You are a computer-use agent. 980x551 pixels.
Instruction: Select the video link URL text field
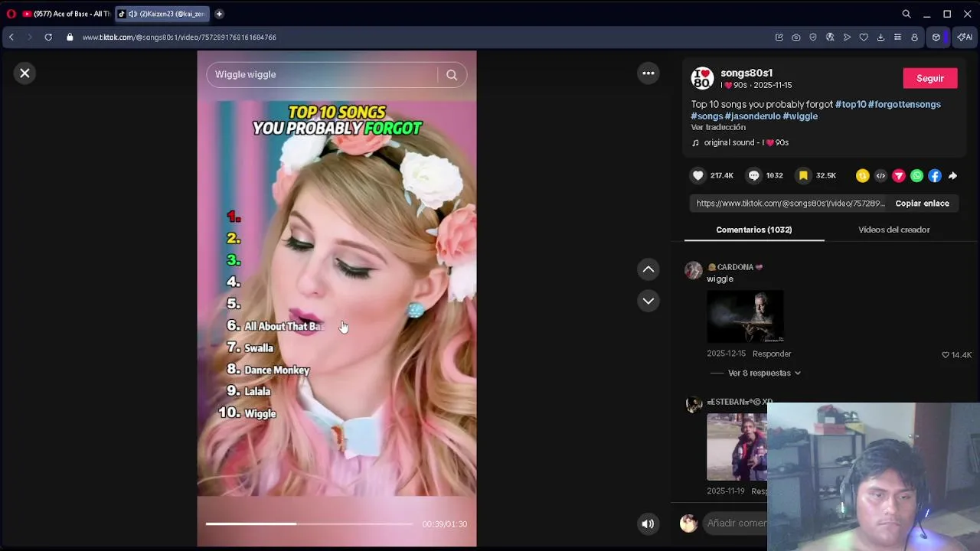pyautogui.click(x=789, y=204)
